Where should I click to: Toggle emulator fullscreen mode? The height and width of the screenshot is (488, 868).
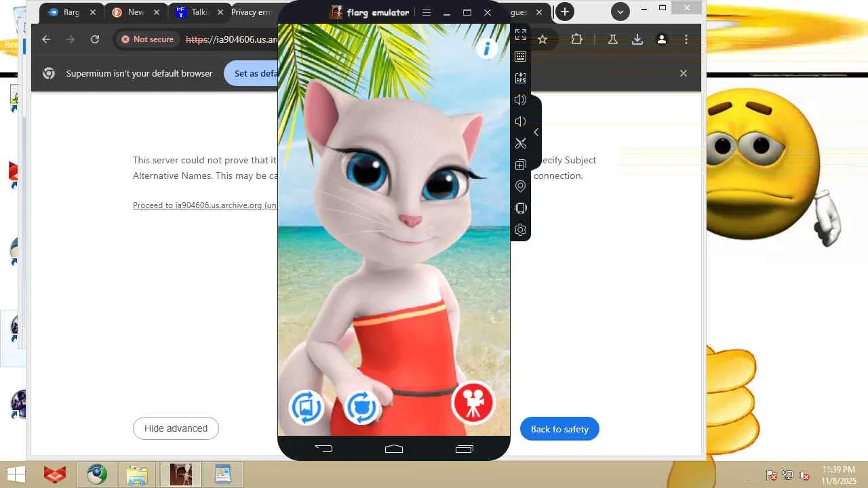point(521,34)
